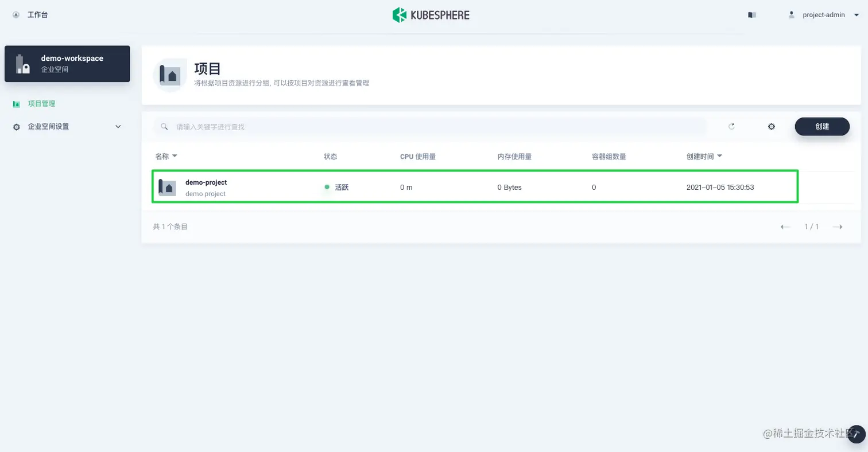The height and width of the screenshot is (452, 868).
Task: Refresh the project list
Action: click(731, 127)
